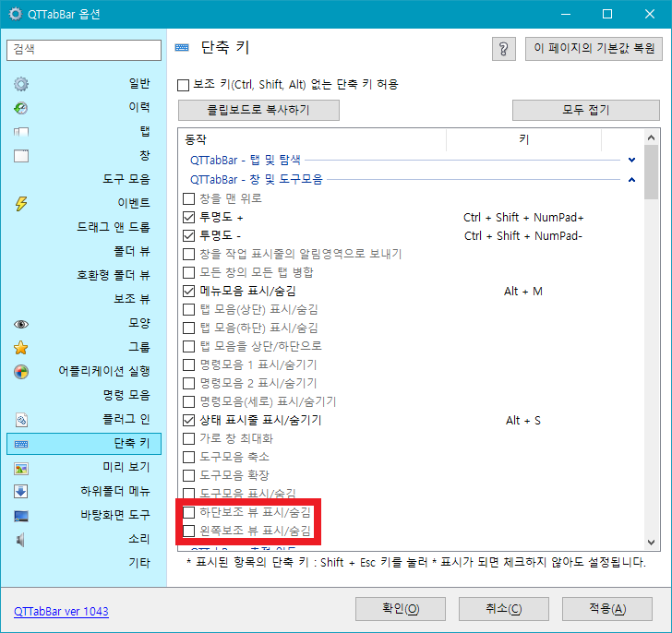The height and width of the screenshot is (633, 672).
Task: Expand QTTabBar - 탭 및 탐색 group chevron
Action: 631,161
